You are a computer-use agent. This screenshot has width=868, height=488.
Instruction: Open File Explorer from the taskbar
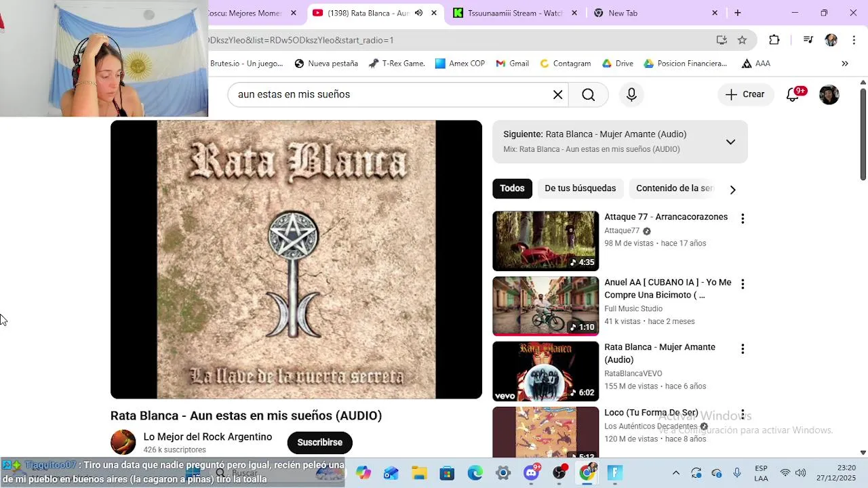[x=419, y=473]
